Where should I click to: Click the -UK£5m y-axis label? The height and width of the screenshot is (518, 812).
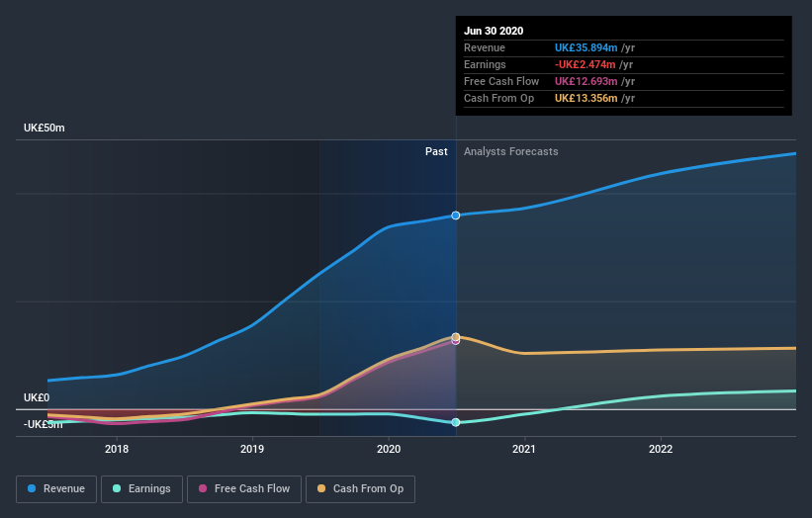pos(43,424)
